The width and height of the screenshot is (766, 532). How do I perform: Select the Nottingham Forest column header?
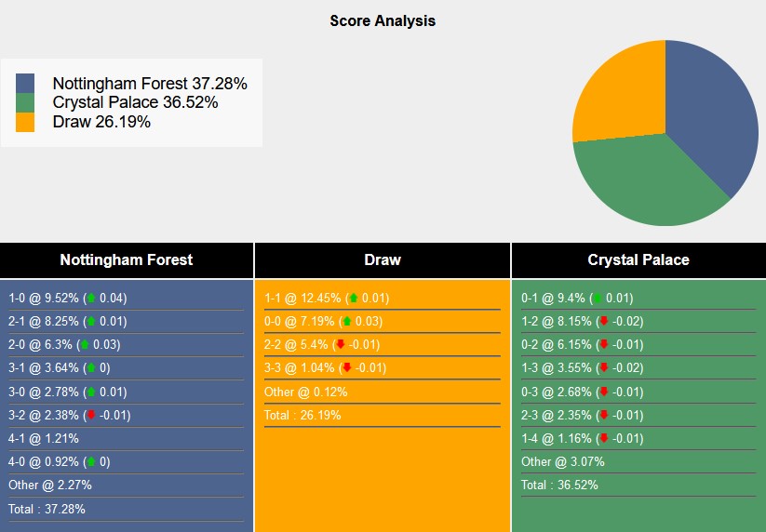[x=127, y=260]
